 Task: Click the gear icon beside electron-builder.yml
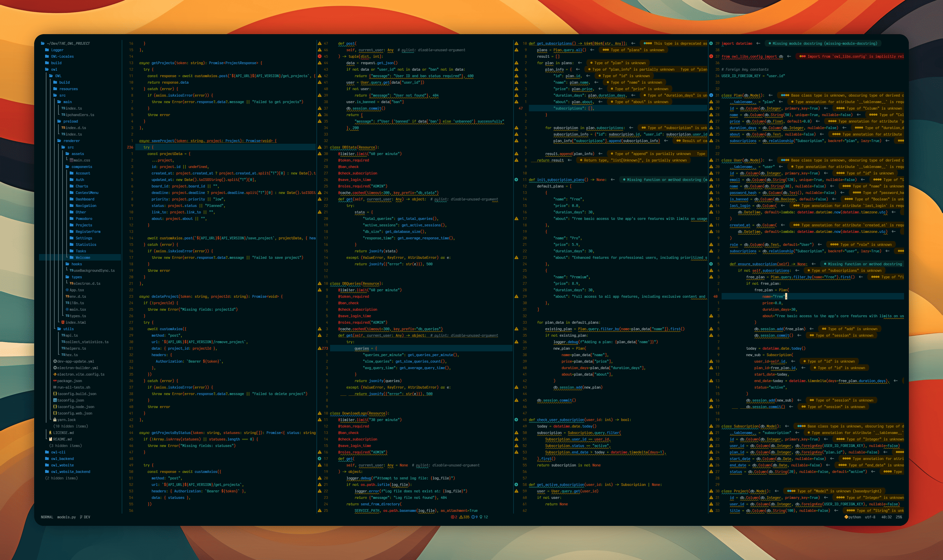click(55, 367)
